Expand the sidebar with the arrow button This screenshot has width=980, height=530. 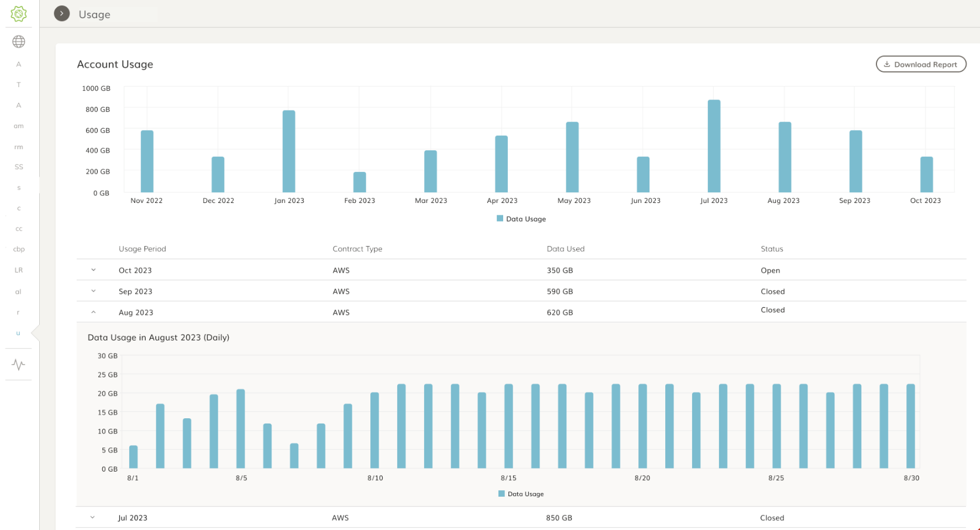pos(61,13)
